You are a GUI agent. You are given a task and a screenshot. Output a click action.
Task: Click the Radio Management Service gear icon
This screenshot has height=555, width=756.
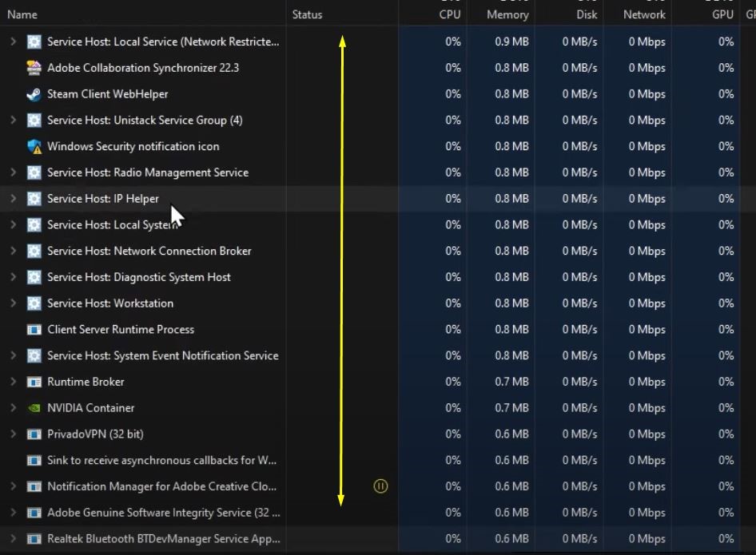tap(34, 172)
